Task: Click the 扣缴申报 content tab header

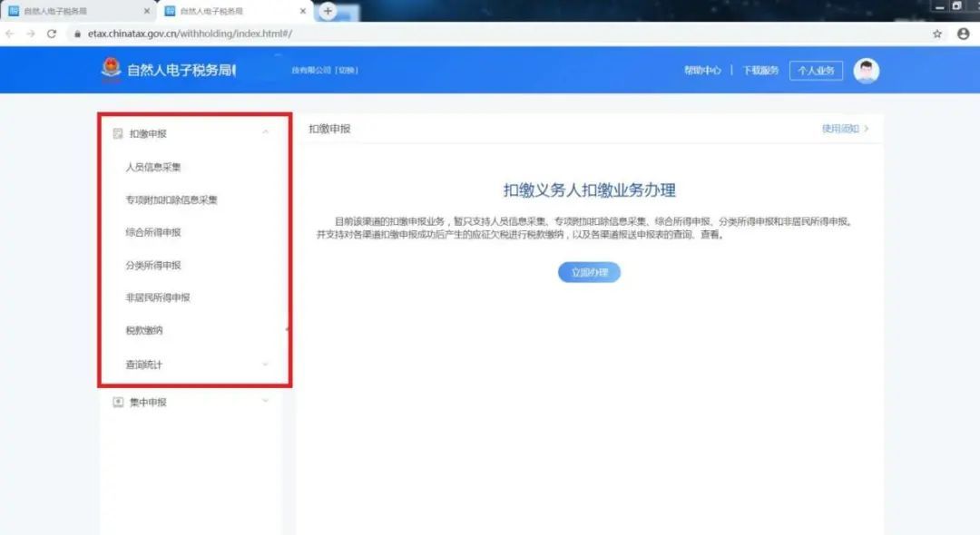Action: pos(329,129)
